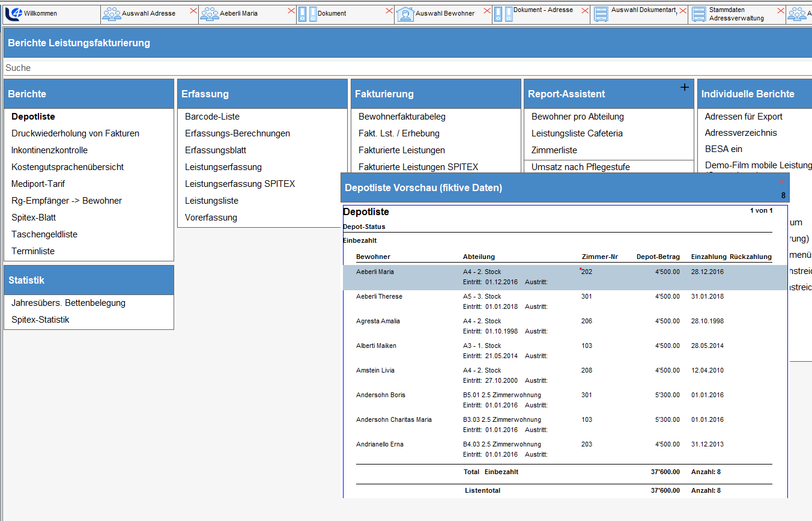Close the Auswahl Bewohner tab

click(x=487, y=11)
